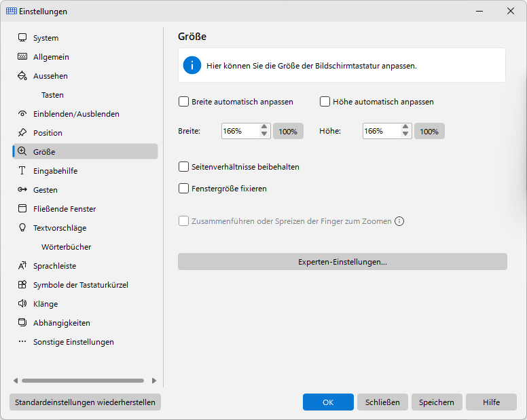Open Hilfe
Screen dimensions: 527x420
tap(491, 402)
